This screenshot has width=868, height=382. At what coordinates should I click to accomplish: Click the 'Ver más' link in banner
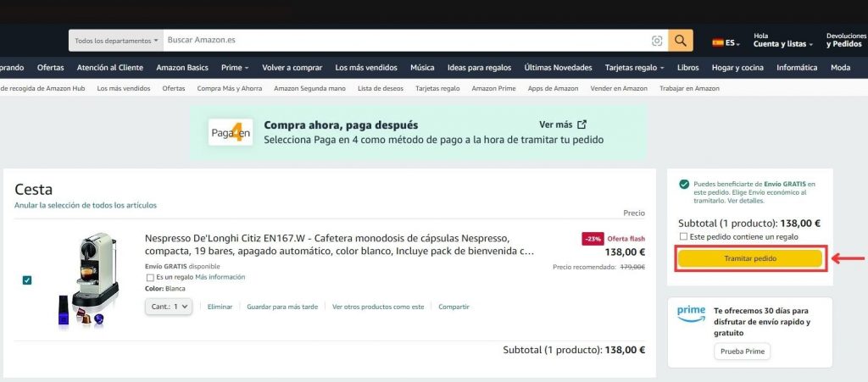[554, 125]
